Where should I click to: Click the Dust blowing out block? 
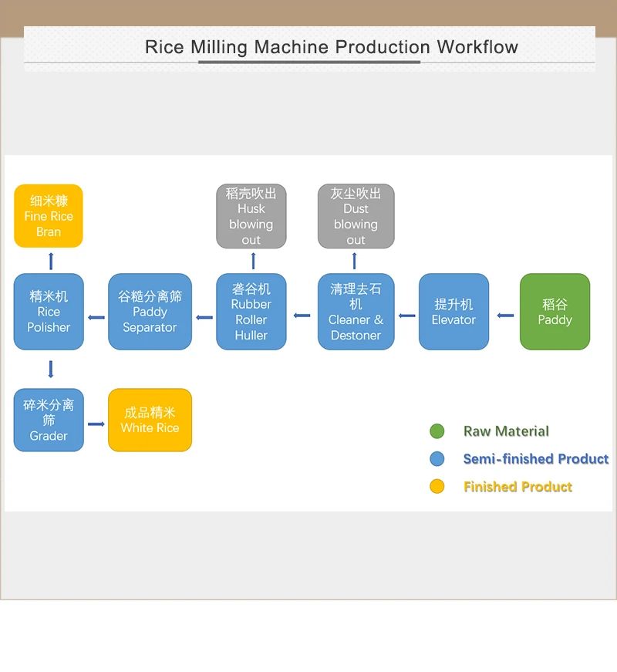[x=356, y=216]
